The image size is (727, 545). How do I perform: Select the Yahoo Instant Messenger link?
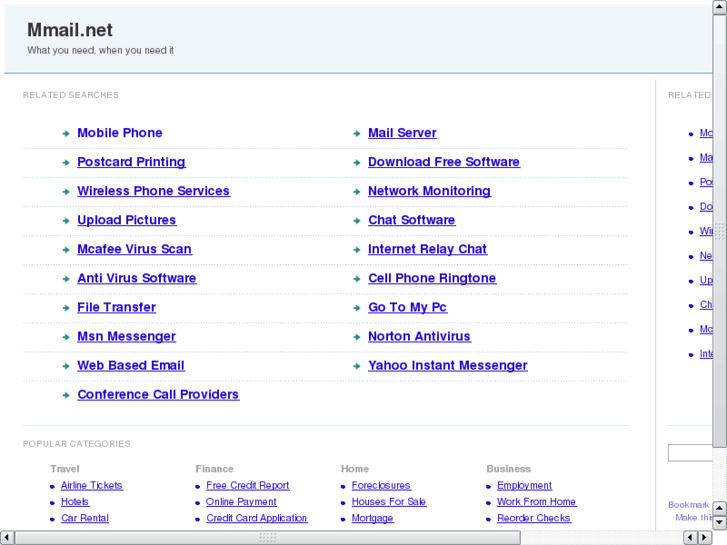pyautogui.click(x=447, y=366)
